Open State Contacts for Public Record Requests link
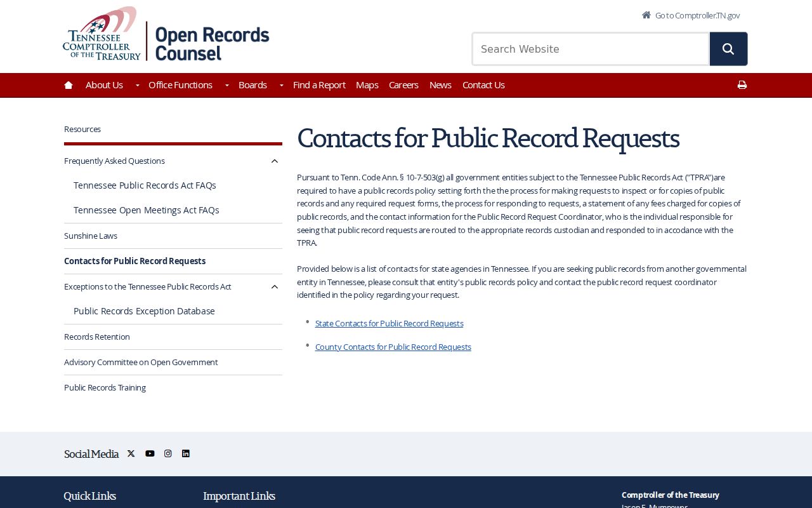 [389, 323]
